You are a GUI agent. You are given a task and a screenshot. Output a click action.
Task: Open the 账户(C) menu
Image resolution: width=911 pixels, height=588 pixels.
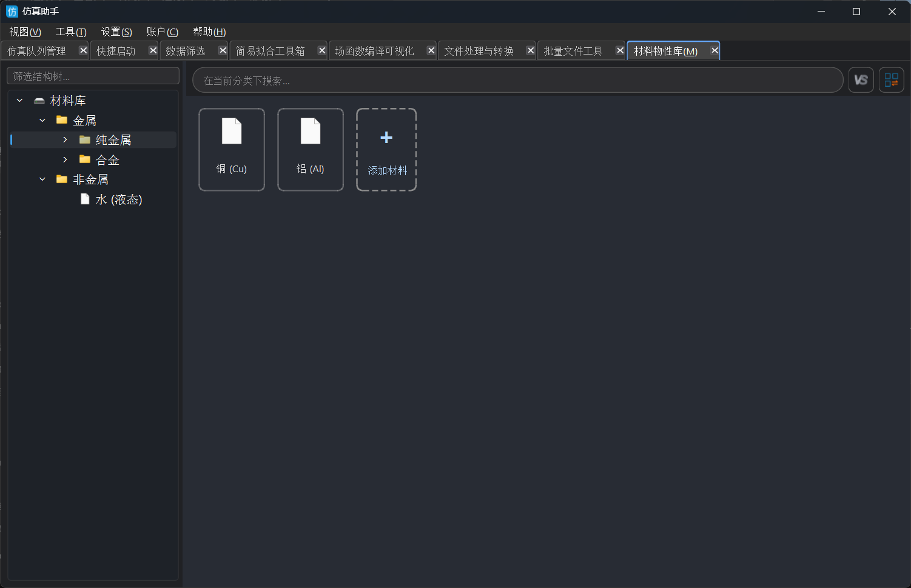pyautogui.click(x=163, y=32)
